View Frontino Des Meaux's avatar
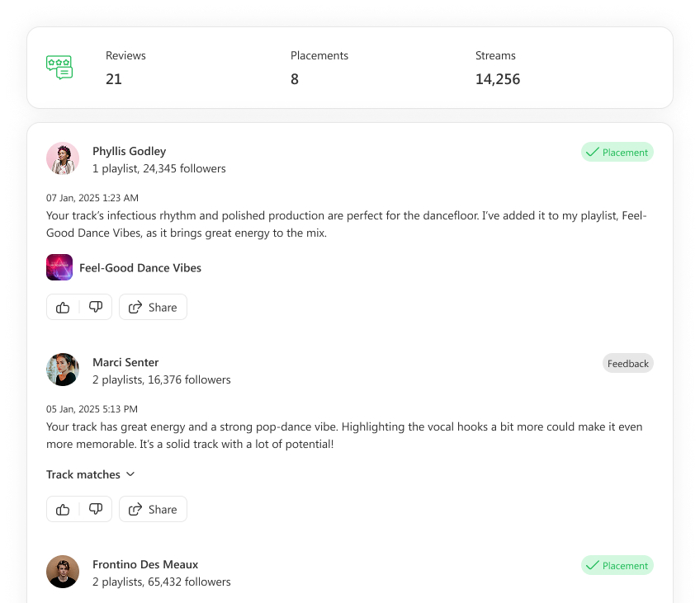The height and width of the screenshot is (603, 700). (x=63, y=572)
